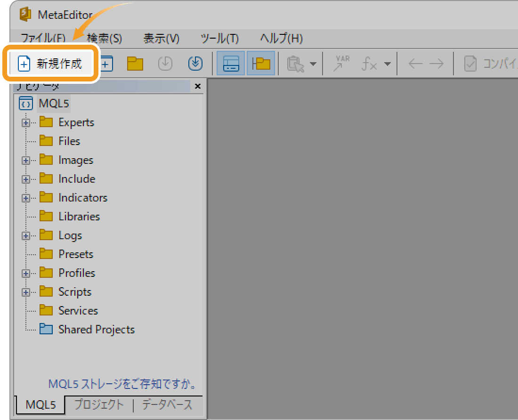Open the View (表示) menu

pyautogui.click(x=161, y=38)
